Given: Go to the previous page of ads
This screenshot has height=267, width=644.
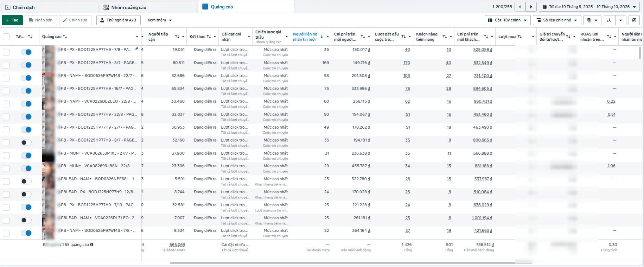Looking at the screenshot, I should pos(520,7).
